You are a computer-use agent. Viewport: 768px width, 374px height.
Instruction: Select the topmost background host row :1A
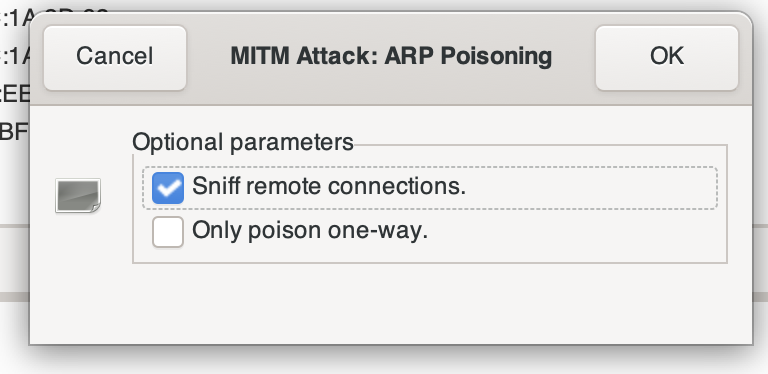(15, 20)
